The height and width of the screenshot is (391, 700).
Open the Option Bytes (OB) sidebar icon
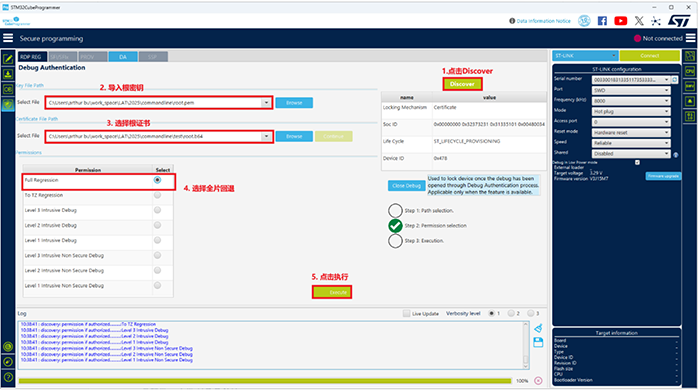[x=8, y=89]
